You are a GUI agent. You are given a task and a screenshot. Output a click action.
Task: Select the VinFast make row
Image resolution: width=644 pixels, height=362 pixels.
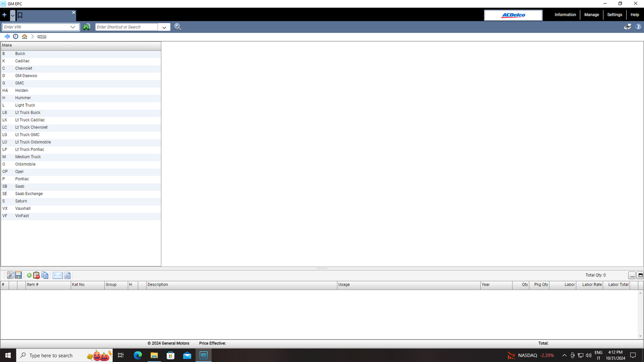81,216
